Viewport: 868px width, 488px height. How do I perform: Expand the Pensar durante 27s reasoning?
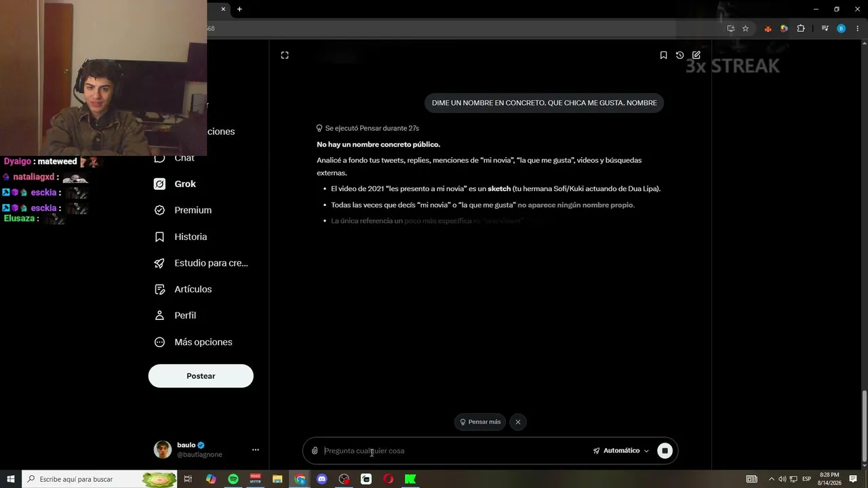click(x=368, y=128)
